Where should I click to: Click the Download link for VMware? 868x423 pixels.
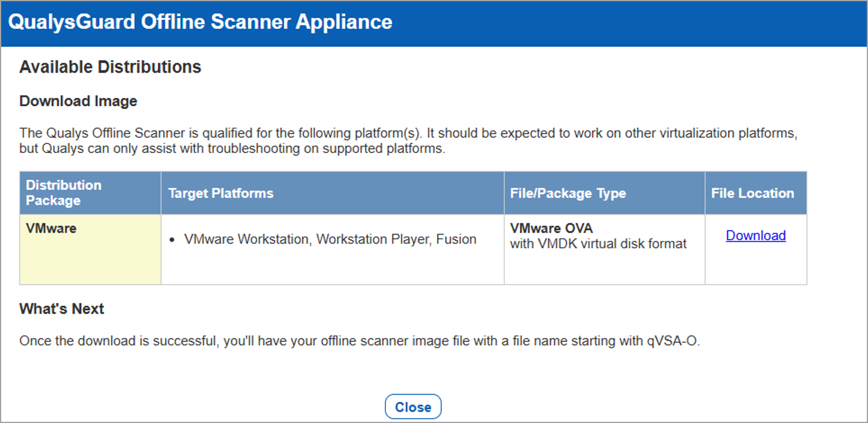click(755, 236)
